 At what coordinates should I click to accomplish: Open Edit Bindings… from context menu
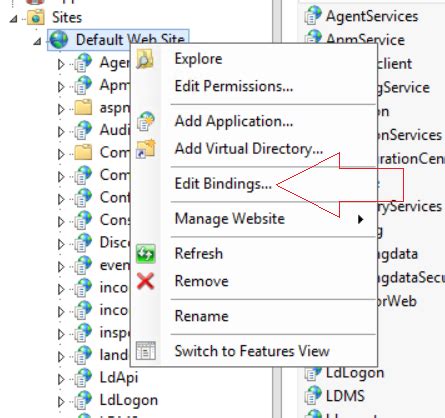coord(223,184)
